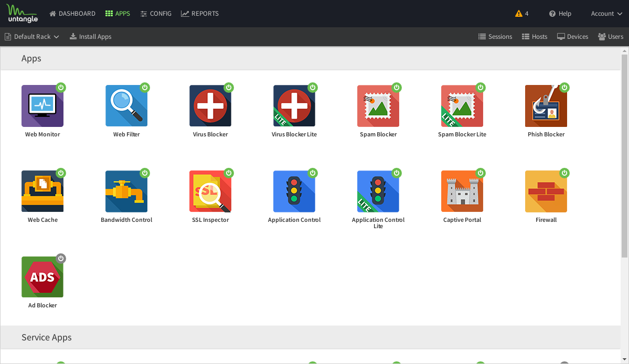The height and width of the screenshot is (364, 629).
Task: View active Sessions
Action: point(495,37)
